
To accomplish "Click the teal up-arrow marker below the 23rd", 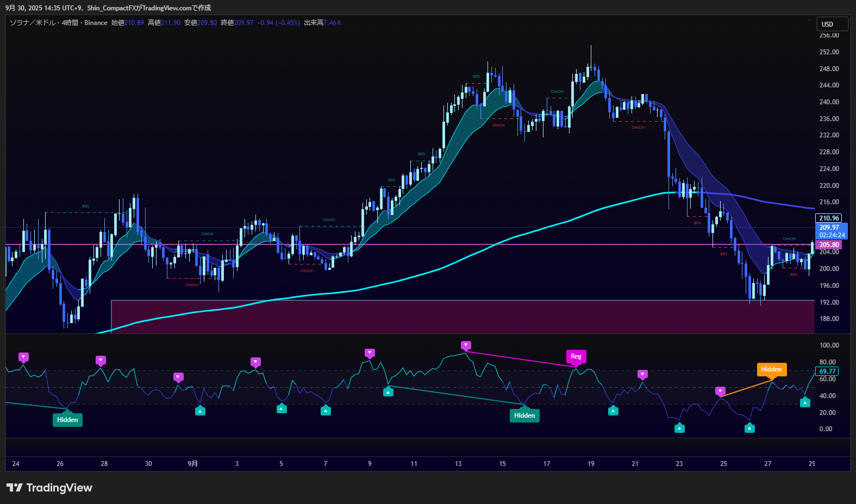I will [679, 429].
